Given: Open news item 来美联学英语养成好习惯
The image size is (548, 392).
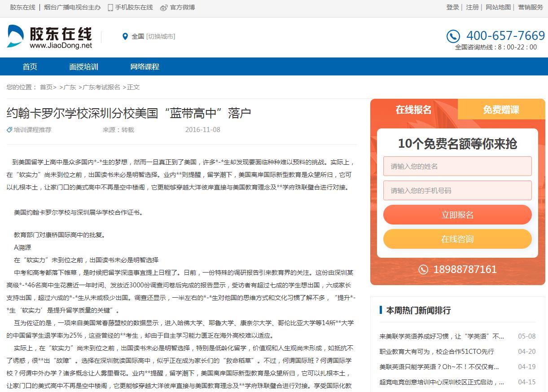Looking at the screenshot, I should coord(442,336).
